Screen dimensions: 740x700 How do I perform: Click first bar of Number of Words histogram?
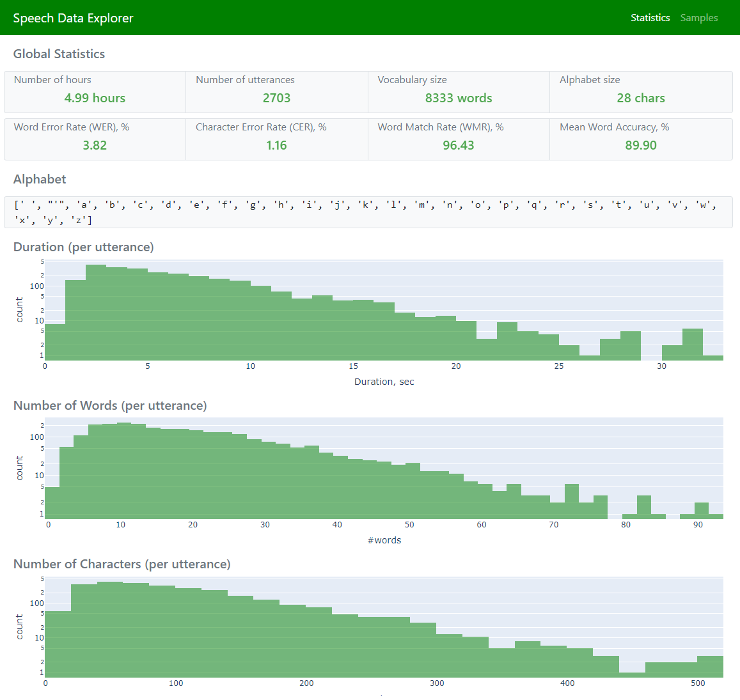click(52, 503)
